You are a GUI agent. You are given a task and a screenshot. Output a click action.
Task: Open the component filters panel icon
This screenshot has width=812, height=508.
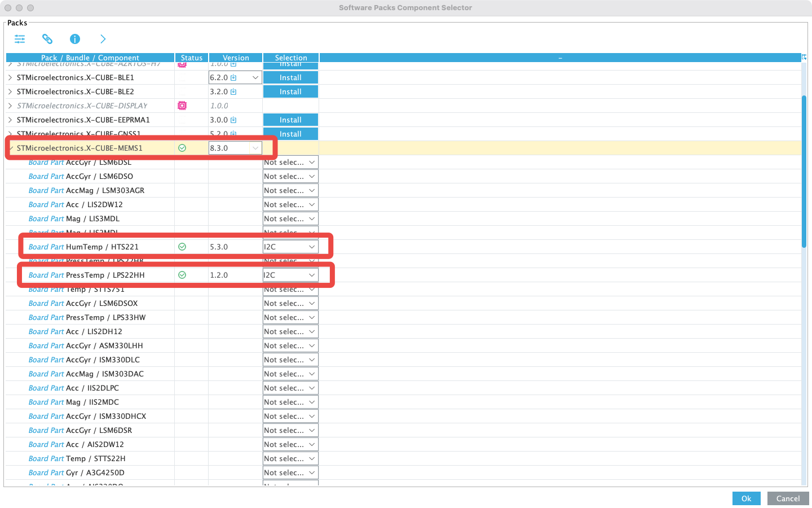20,39
